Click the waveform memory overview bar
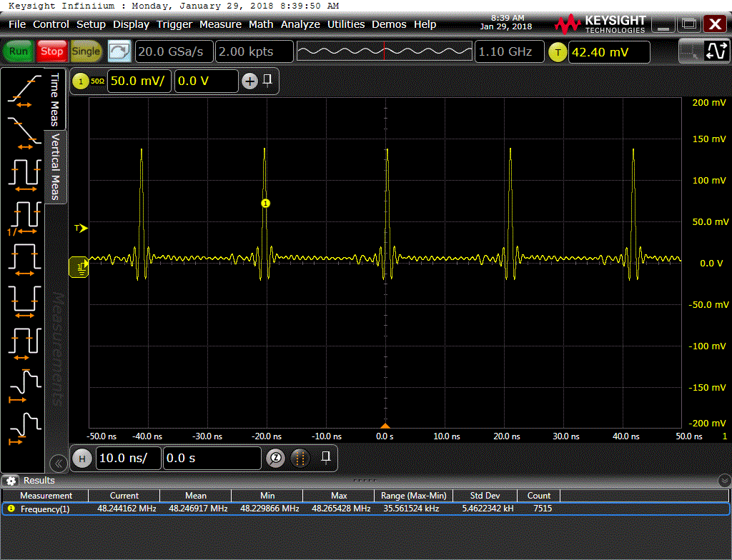The width and height of the screenshot is (732, 560). click(383, 52)
